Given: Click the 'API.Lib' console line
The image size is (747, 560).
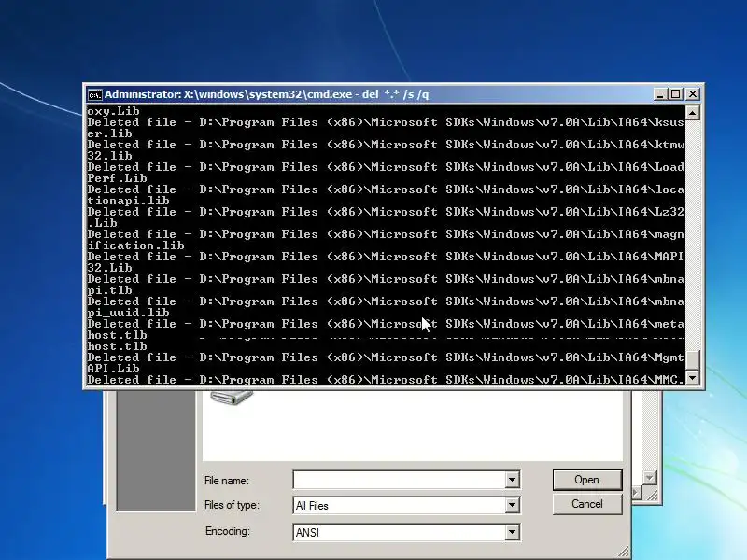Looking at the screenshot, I should pyautogui.click(x=113, y=368).
